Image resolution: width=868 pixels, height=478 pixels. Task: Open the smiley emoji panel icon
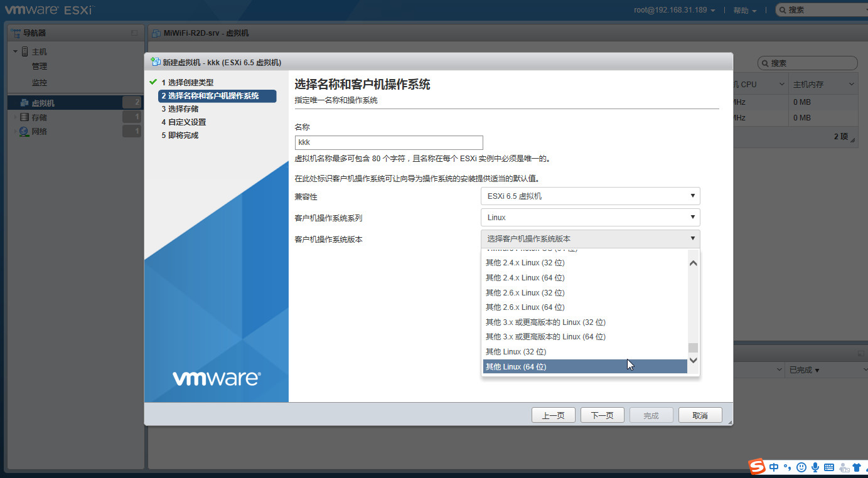[x=801, y=467]
